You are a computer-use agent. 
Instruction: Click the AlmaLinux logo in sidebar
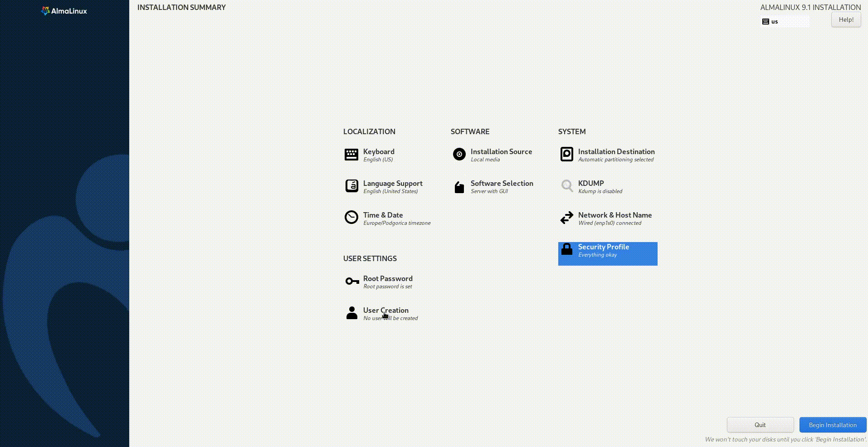tap(64, 11)
